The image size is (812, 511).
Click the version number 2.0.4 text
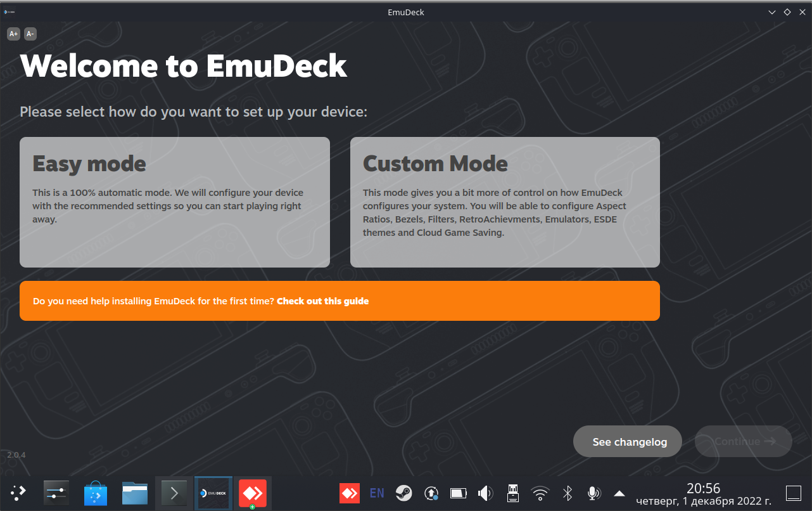16,455
